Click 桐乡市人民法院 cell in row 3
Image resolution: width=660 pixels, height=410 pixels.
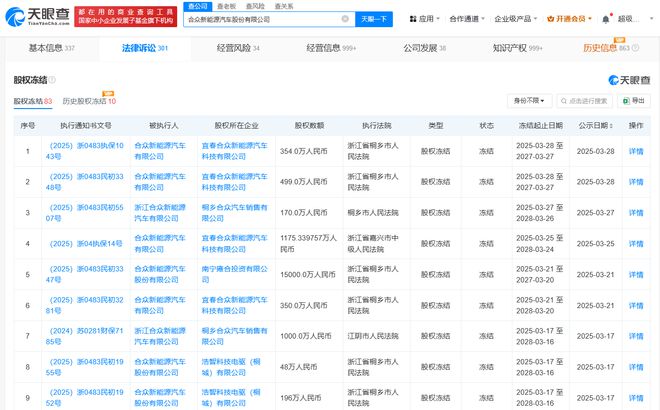click(x=373, y=213)
